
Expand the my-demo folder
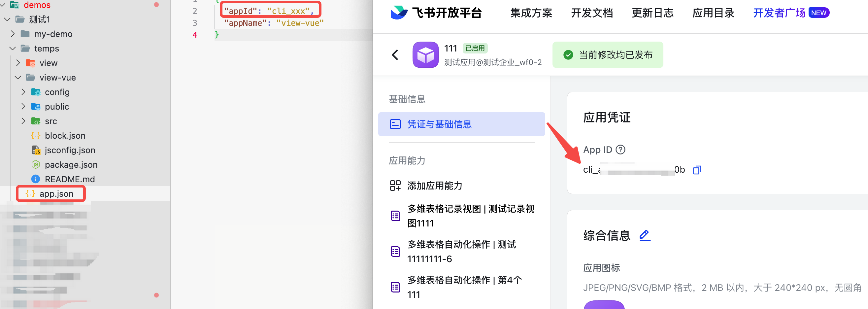click(x=13, y=34)
